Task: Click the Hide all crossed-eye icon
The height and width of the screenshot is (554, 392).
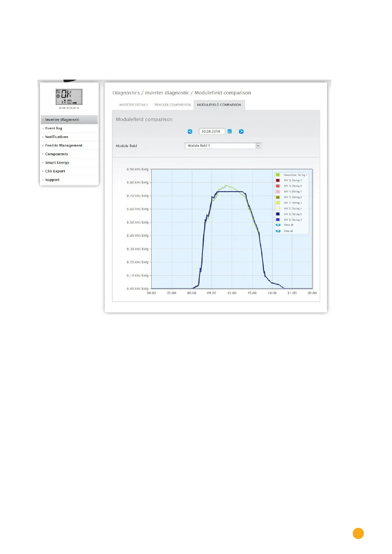Action: pos(278,231)
